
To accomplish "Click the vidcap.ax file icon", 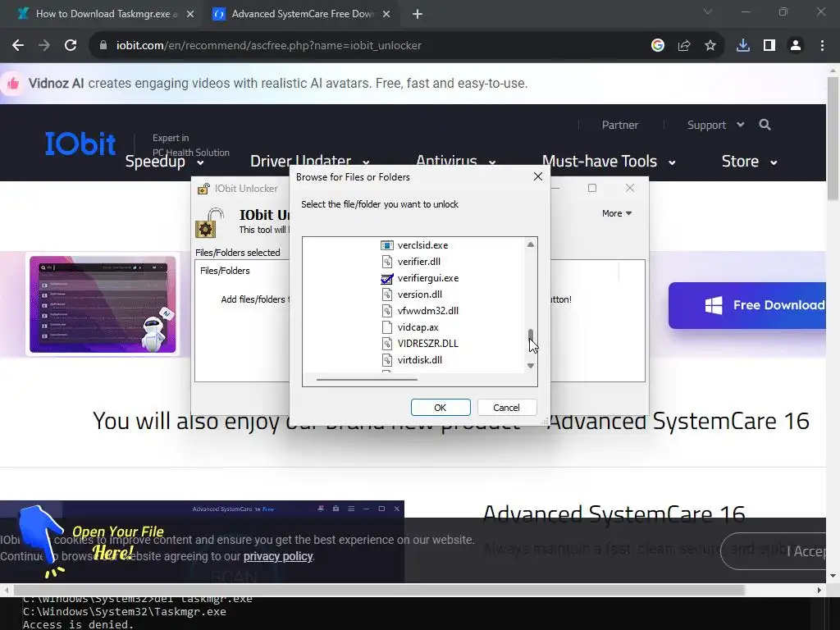I will tap(387, 327).
